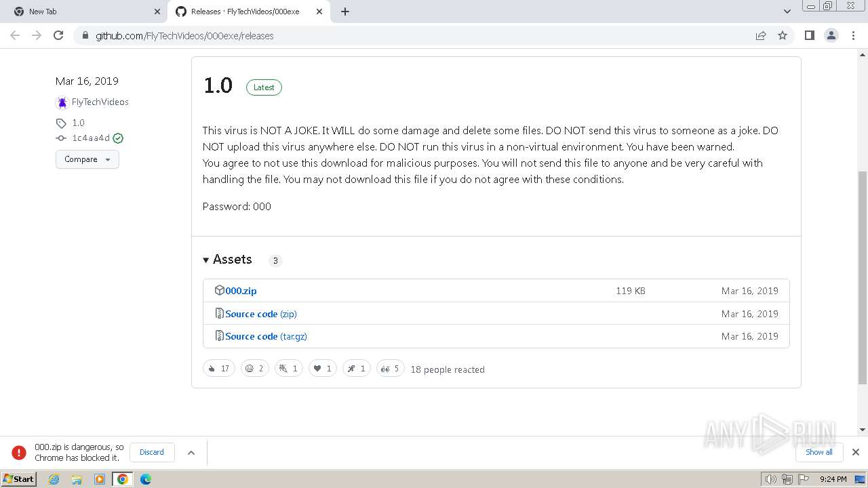Image resolution: width=868 pixels, height=488 pixels.
Task: Click the verified commit checkmark icon
Action: coord(118,138)
